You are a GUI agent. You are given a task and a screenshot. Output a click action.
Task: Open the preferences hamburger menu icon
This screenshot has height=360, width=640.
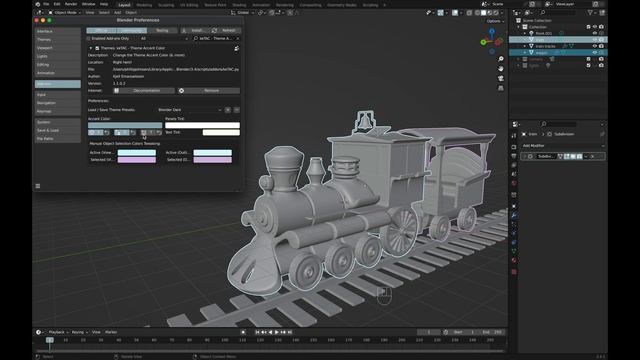tap(38, 186)
